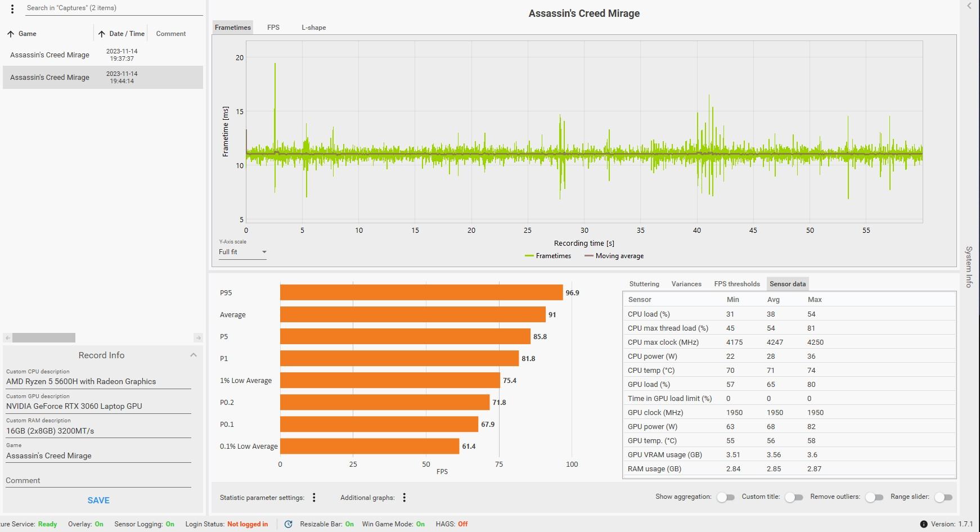Open the Y-Axis scale Full fit dropdown
Viewport: 980px width, 532px height.
point(242,252)
